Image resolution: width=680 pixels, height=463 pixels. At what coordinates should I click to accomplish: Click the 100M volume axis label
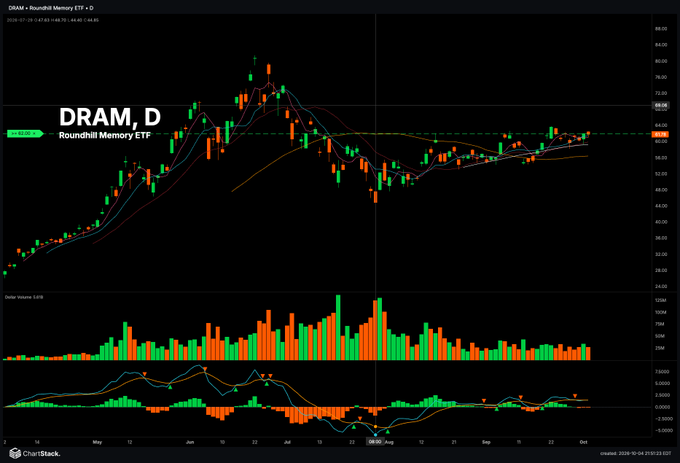660,312
